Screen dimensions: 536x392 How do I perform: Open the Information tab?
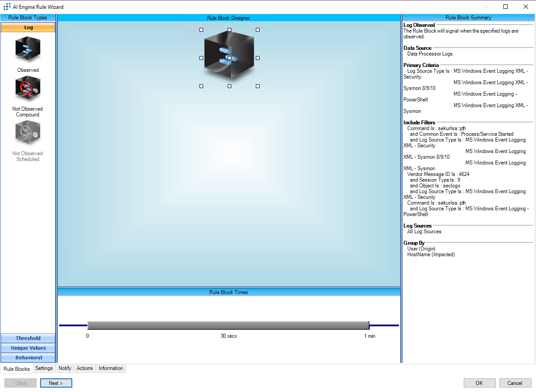coord(111,368)
